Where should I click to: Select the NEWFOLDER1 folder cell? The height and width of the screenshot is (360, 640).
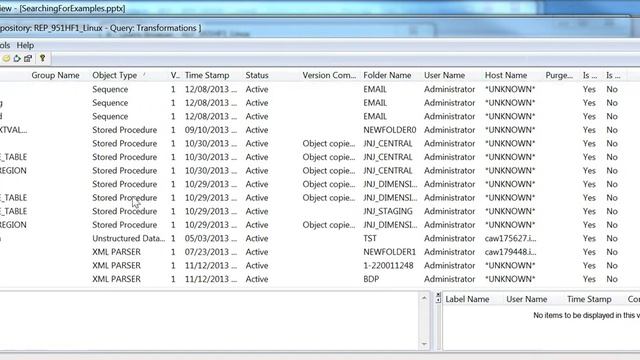389,252
